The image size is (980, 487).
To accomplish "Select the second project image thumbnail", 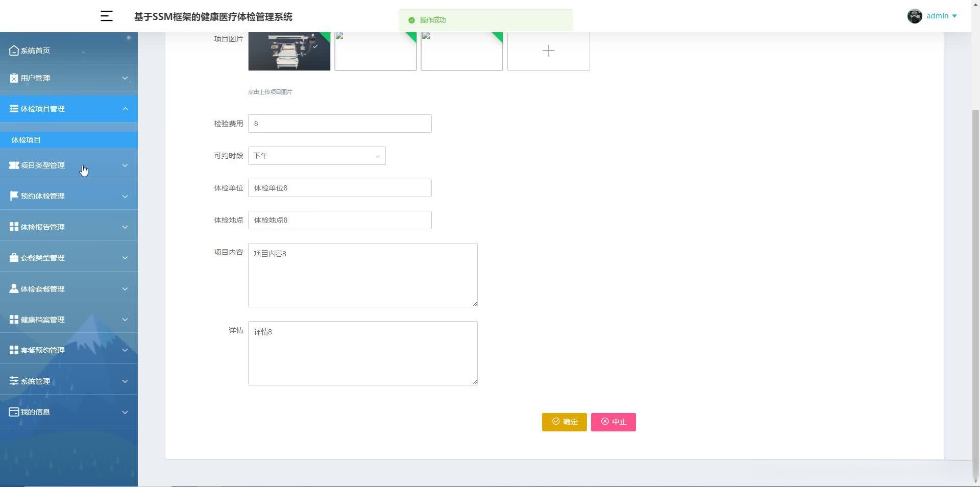I will (375, 51).
